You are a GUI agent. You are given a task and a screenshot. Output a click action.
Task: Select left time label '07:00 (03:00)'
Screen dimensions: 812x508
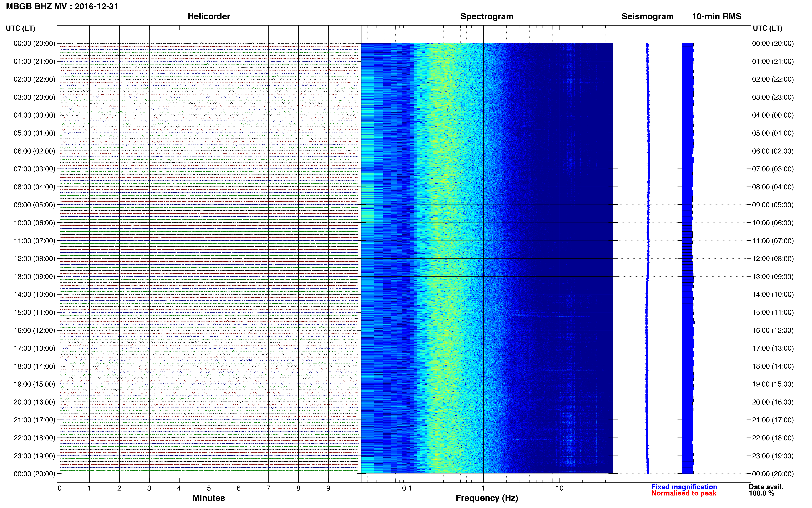[x=34, y=169]
